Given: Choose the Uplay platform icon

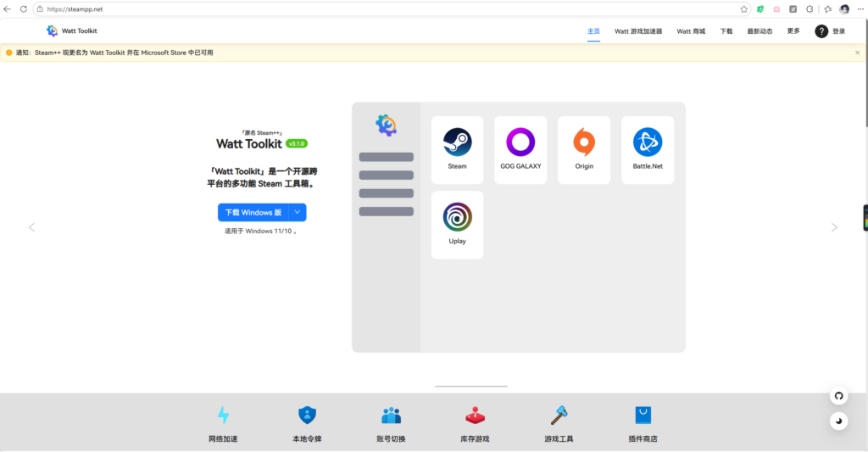Looking at the screenshot, I should click(x=457, y=217).
